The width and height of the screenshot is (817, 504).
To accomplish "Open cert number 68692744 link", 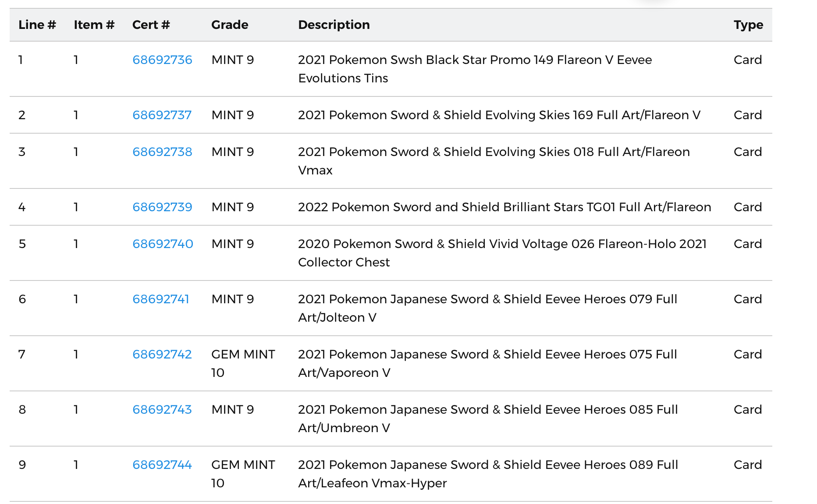I will pos(162,465).
